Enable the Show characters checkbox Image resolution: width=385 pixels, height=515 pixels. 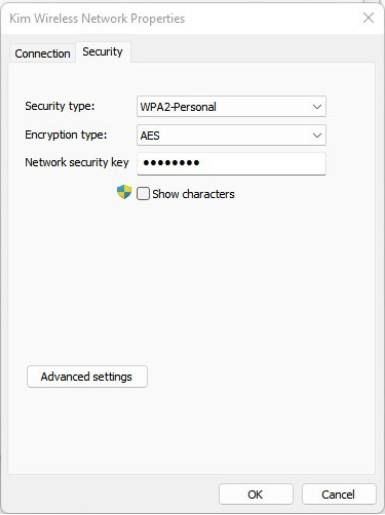tap(143, 194)
